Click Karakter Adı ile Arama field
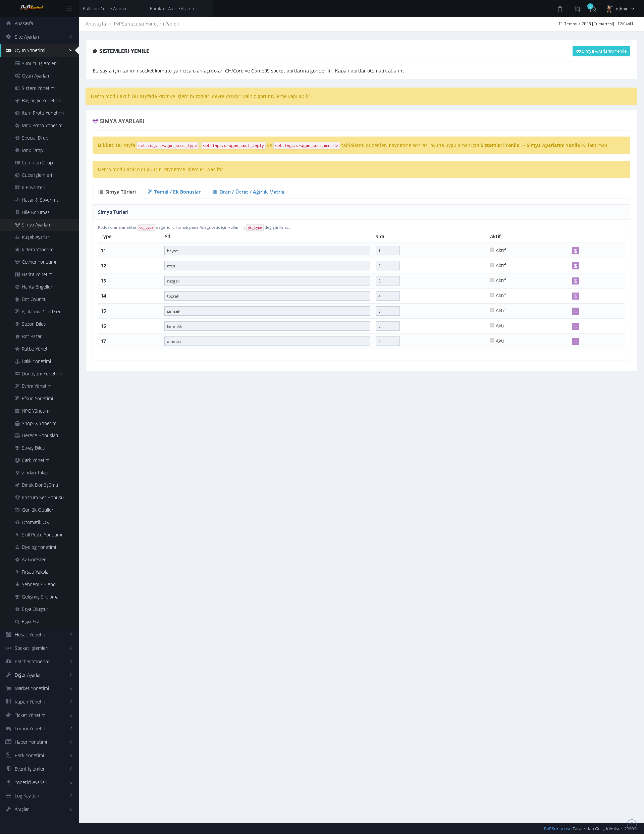Viewport: 644px width, 834px height. point(179,8)
